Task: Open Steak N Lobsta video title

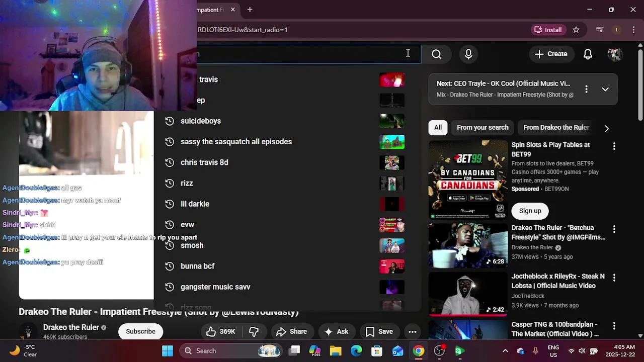Action: [558, 281]
